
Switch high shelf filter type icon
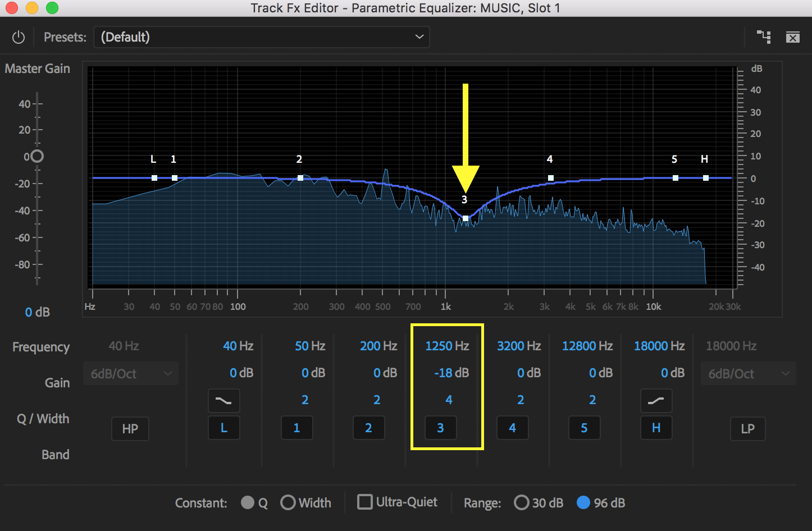click(656, 401)
